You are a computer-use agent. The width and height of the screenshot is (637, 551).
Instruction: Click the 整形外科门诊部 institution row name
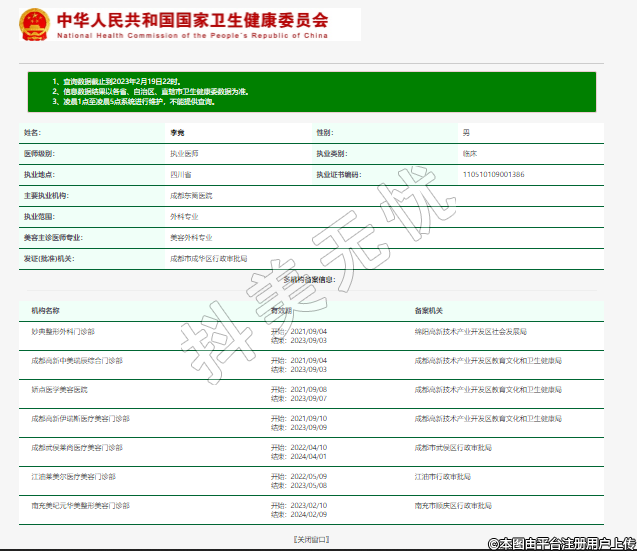63,332
